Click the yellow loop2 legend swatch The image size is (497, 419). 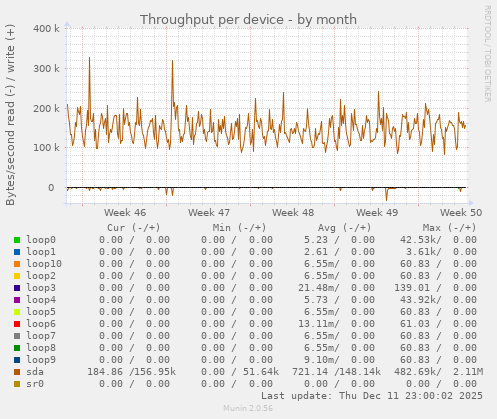tap(17, 276)
